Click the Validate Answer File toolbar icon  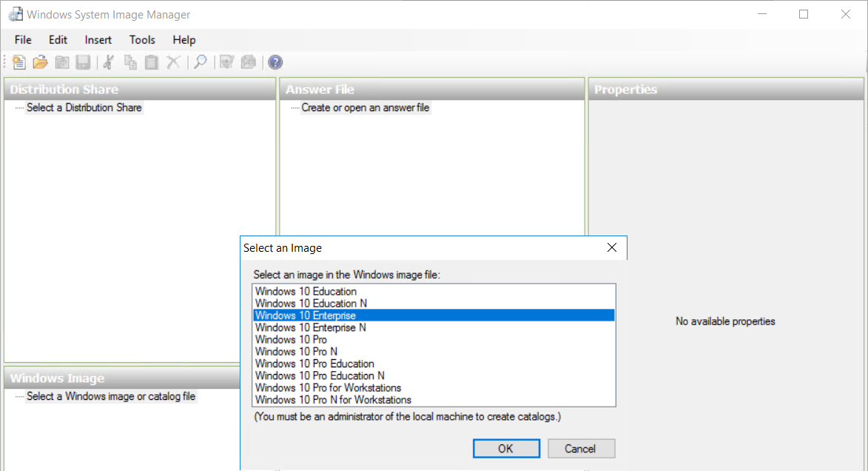[226, 62]
